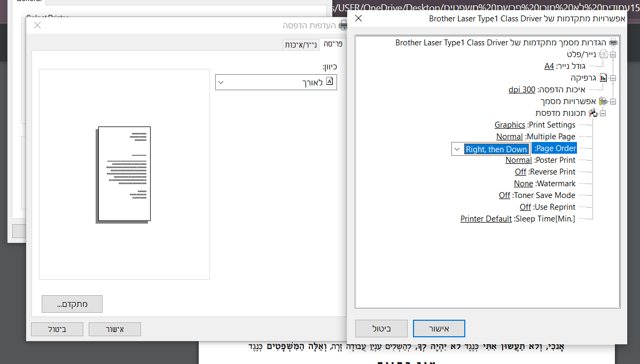
Task: Click the printer icon beside הגדרות מסמך מתקדמות
Action: [x=613, y=42]
